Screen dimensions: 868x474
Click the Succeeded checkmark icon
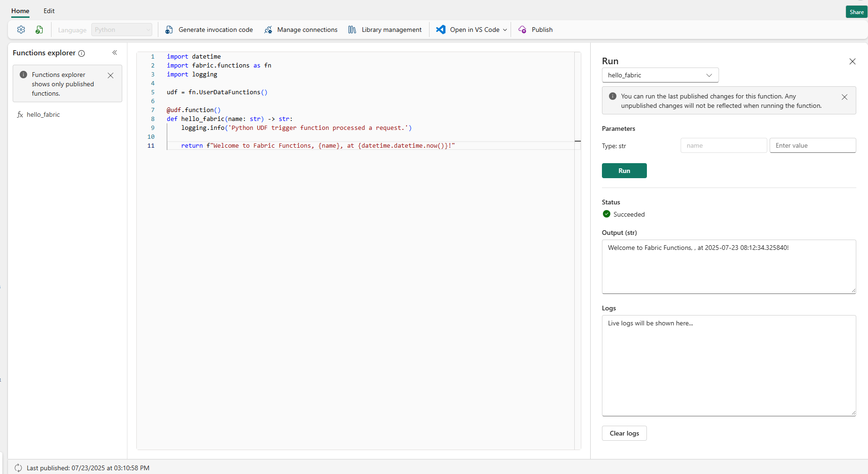607,214
